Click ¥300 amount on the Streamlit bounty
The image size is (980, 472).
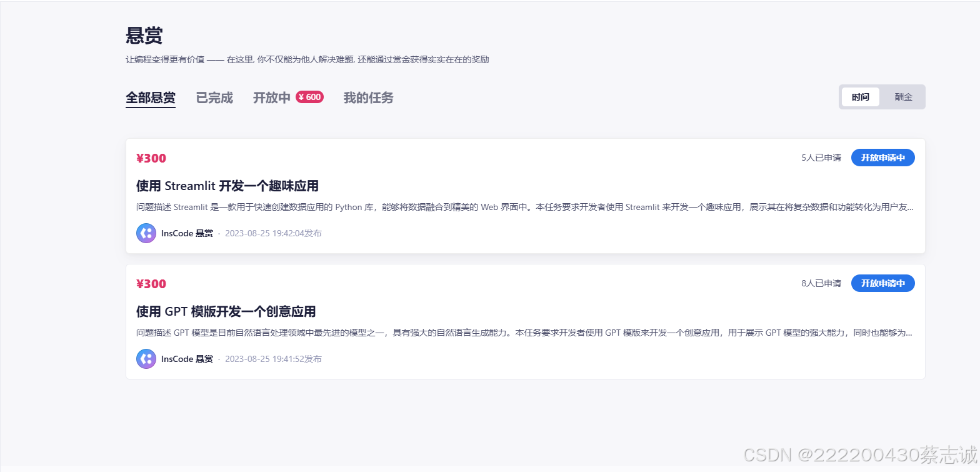(x=151, y=158)
